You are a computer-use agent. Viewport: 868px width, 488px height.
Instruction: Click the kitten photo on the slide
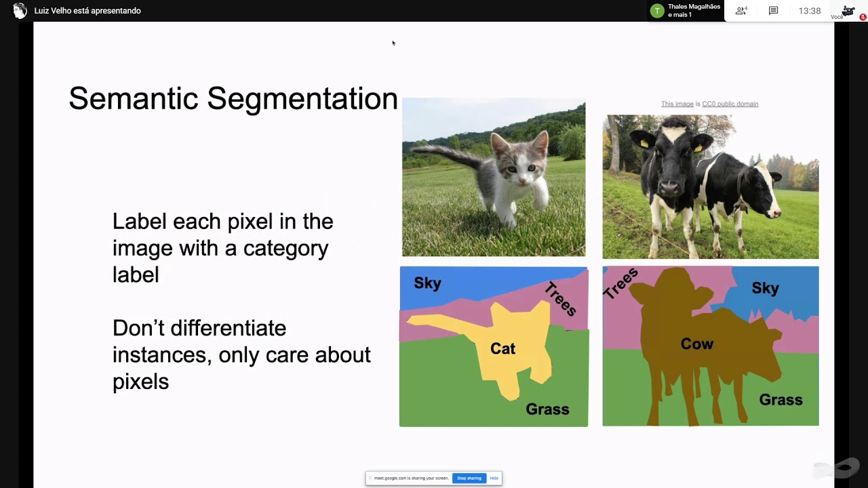tap(494, 178)
